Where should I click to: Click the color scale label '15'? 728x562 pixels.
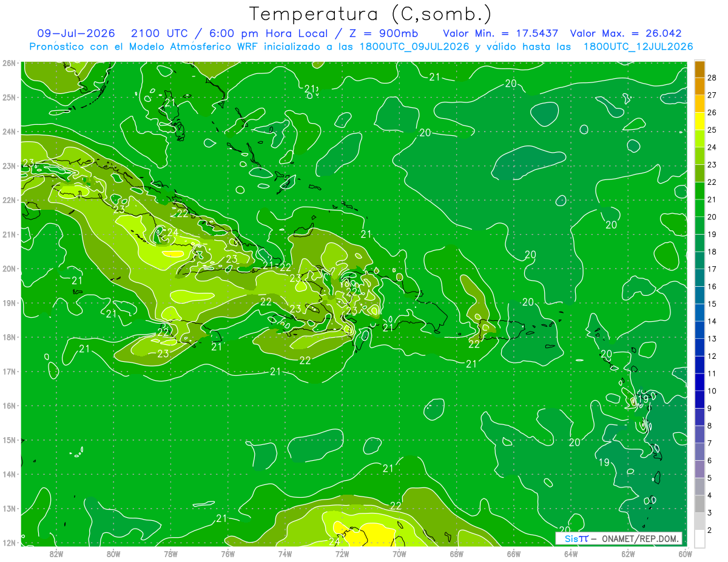tap(712, 304)
